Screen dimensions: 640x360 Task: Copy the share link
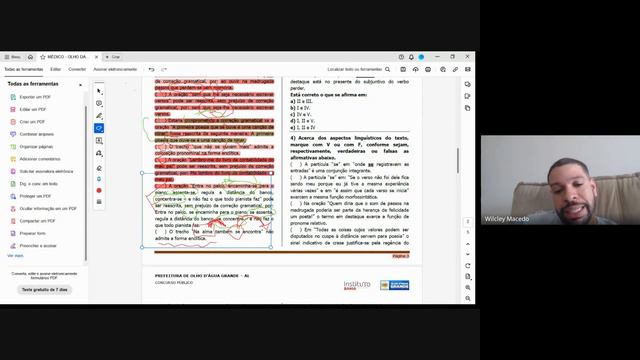(456, 69)
